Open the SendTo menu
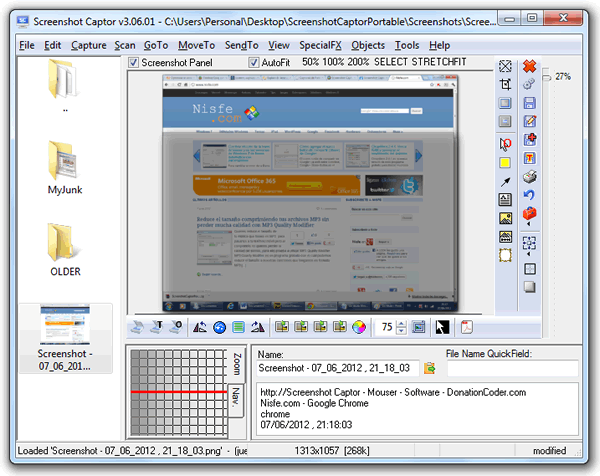Image resolution: width=600 pixels, height=476 pixels. pyautogui.click(x=241, y=45)
